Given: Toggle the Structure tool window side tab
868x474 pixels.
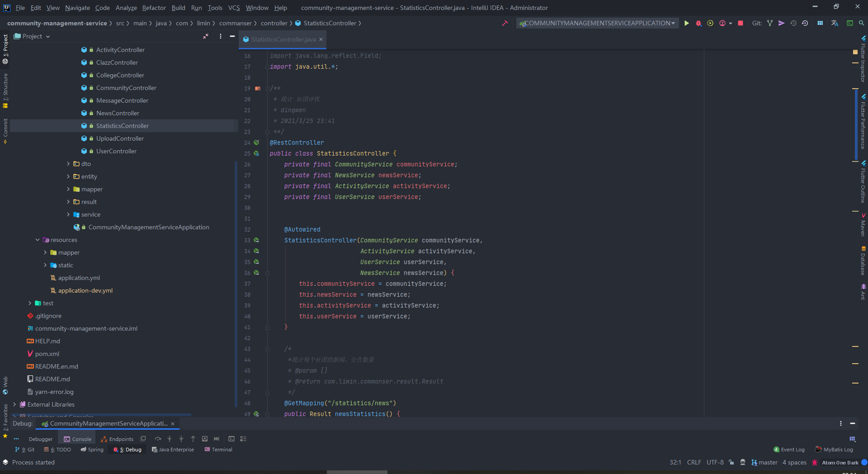Looking at the screenshot, I should tap(5, 90).
